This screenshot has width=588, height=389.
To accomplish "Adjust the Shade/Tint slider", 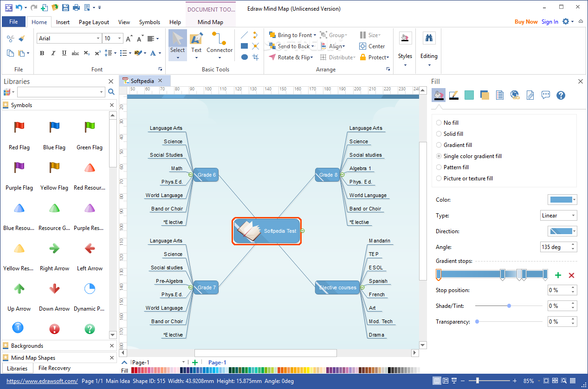I will (x=509, y=306).
